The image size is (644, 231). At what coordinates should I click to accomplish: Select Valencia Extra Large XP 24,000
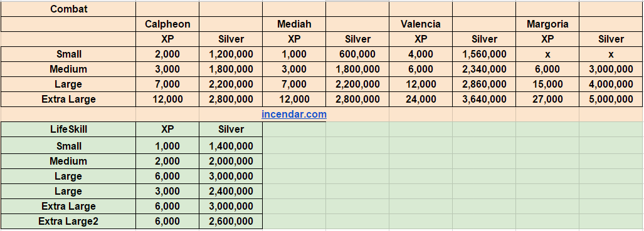421,100
